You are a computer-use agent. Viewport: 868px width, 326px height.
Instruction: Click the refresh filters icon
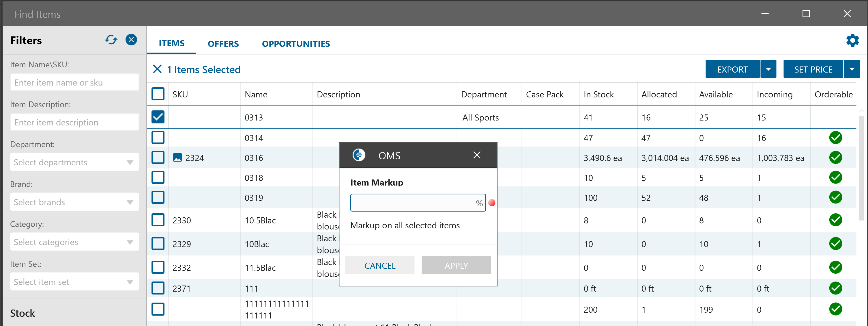tap(111, 40)
